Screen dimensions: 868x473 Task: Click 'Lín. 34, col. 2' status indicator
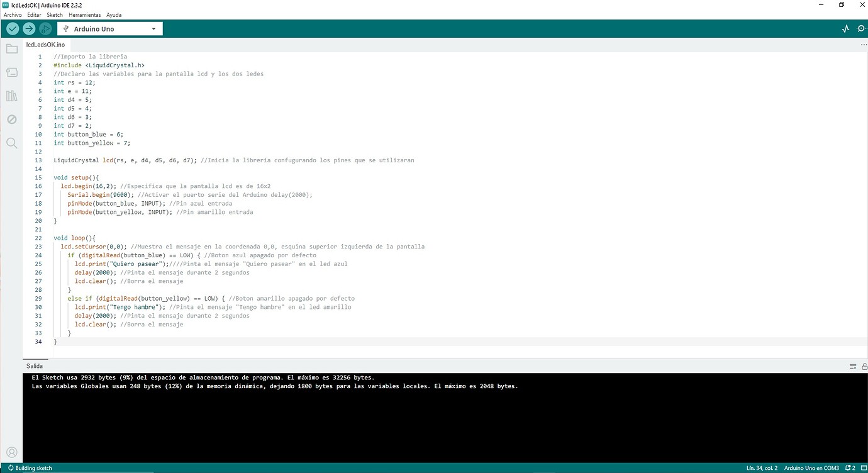pyautogui.click(x=760, y=468)
